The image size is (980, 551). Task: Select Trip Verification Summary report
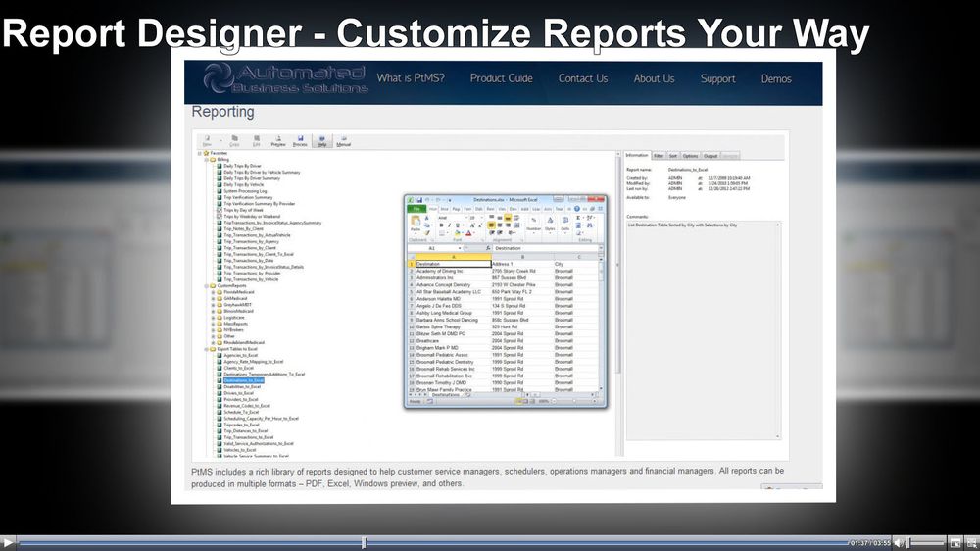click(248, 198)
